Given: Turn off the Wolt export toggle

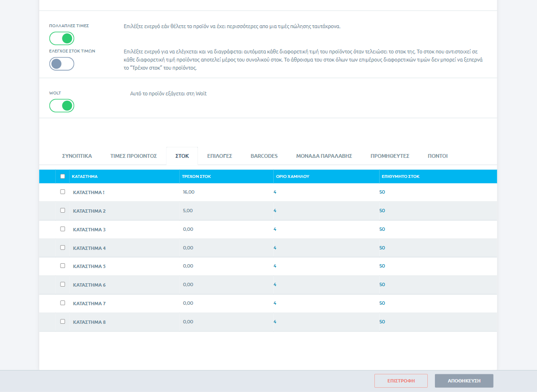Looking at the screenshot, I should tap(62, 106).
